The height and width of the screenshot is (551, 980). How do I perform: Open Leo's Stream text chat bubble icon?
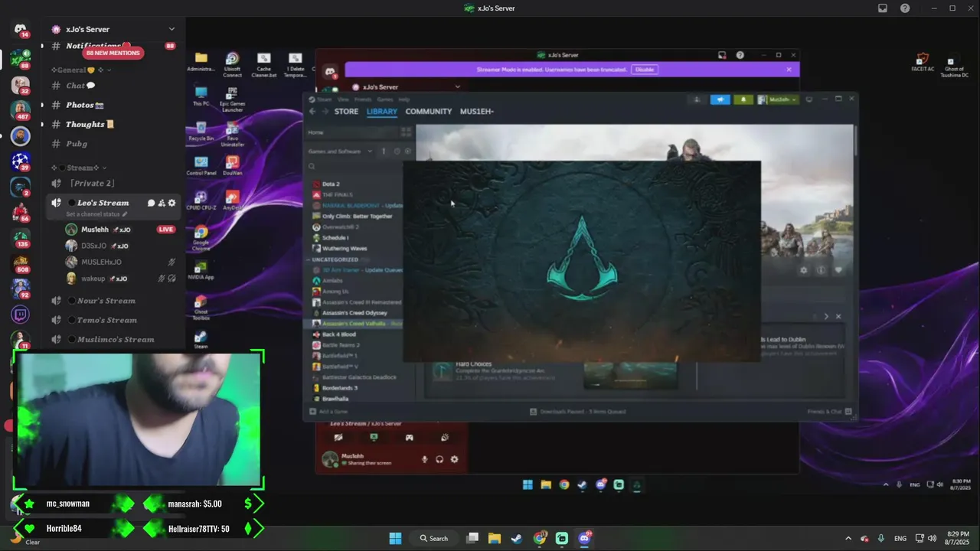151,203
